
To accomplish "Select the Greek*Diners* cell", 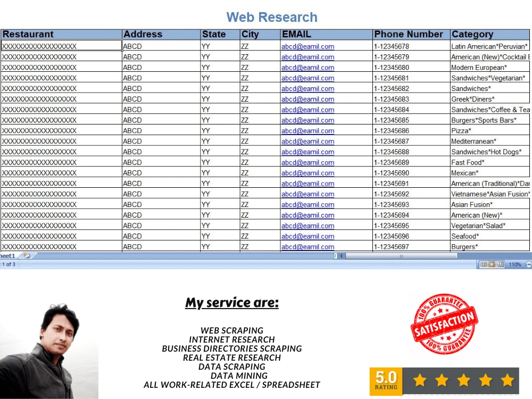I will pyautogui.click(x=490, y=99).
